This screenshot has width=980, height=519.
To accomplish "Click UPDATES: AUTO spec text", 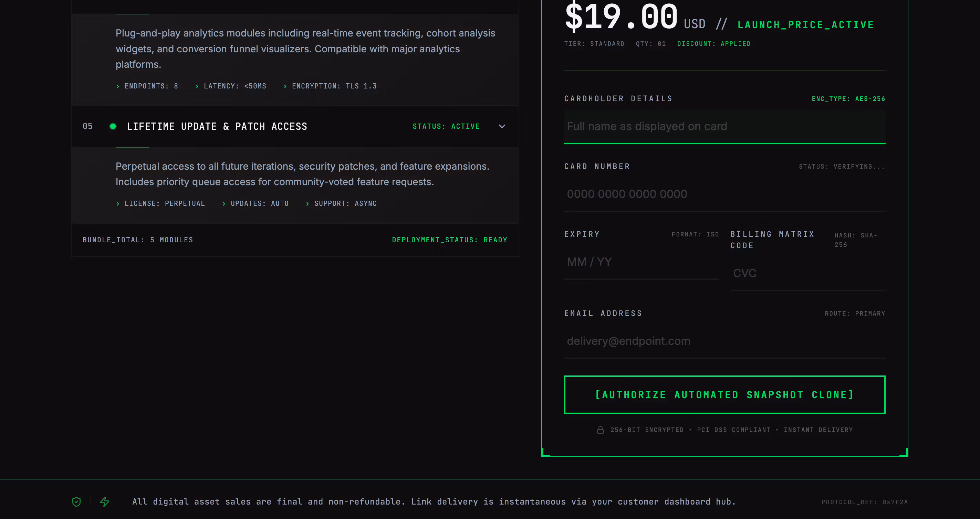I will click(x=259, y=203).
